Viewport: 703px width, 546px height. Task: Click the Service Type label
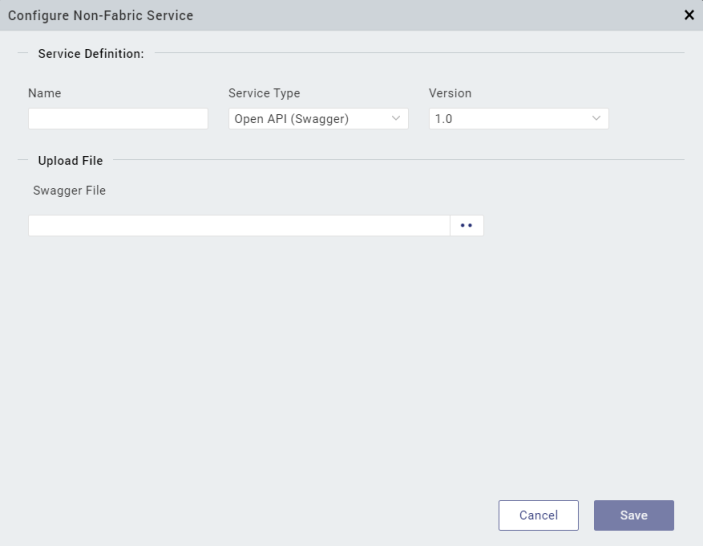point(264,93)
